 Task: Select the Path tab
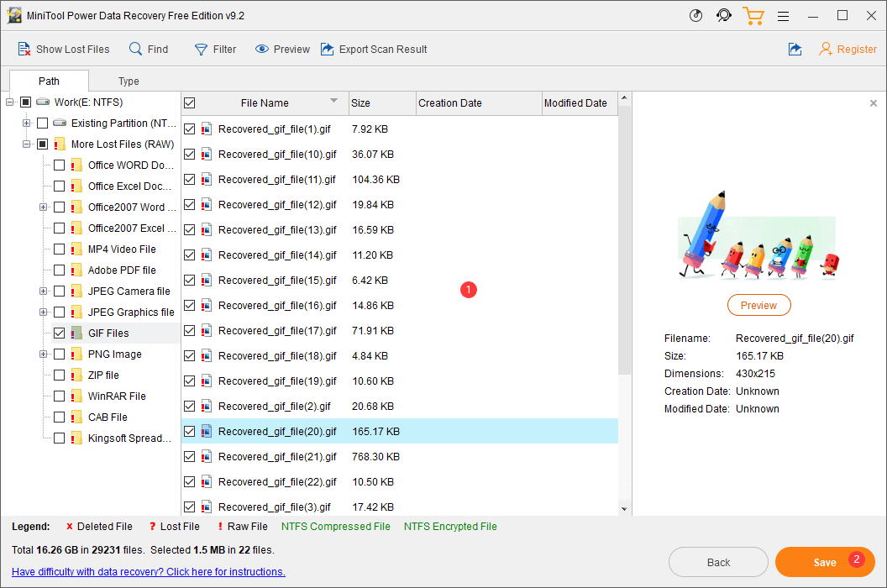[x=48, y=81]
